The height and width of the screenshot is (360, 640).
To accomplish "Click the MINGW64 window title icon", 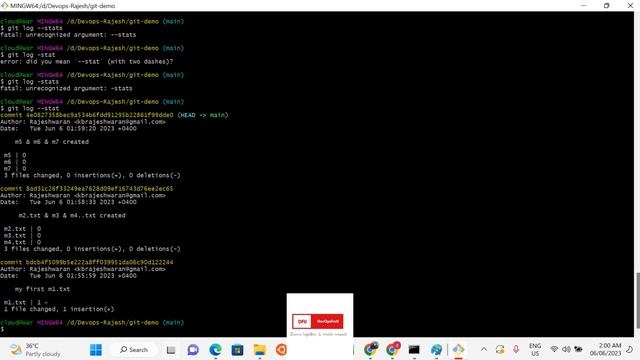I will 4,6.
